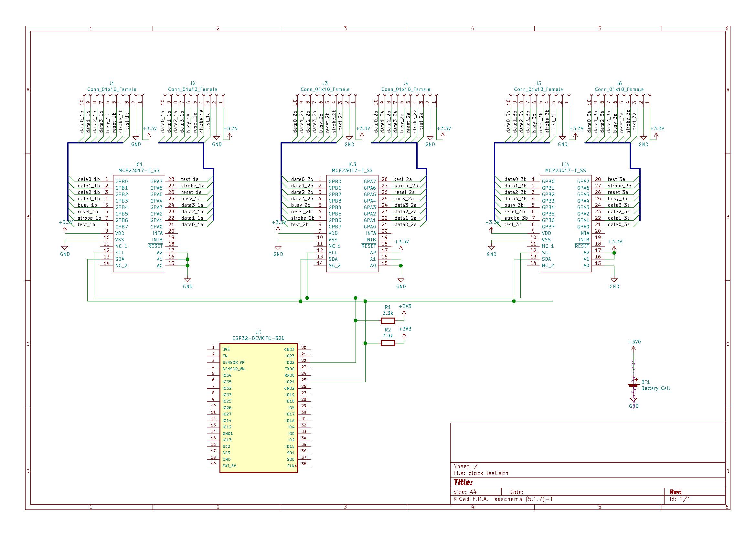Click the R1 resistor symbol
Image resolution: width=756 pixels, height=535 pixels.
pos(388,320)
